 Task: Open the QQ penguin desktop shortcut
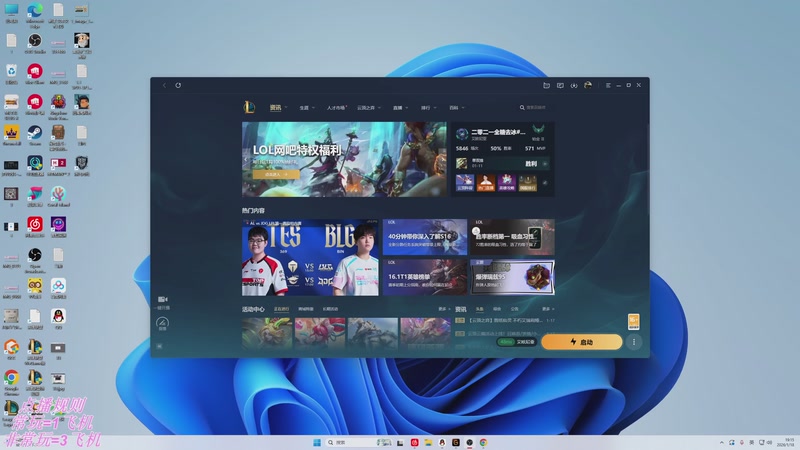coord(58,319)
